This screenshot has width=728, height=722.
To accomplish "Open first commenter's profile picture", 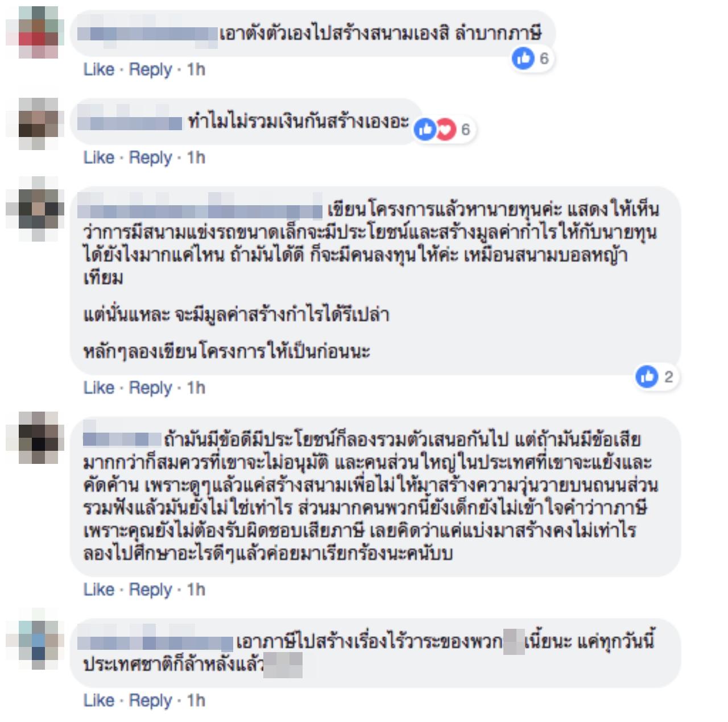I will [x=32, y=32].
